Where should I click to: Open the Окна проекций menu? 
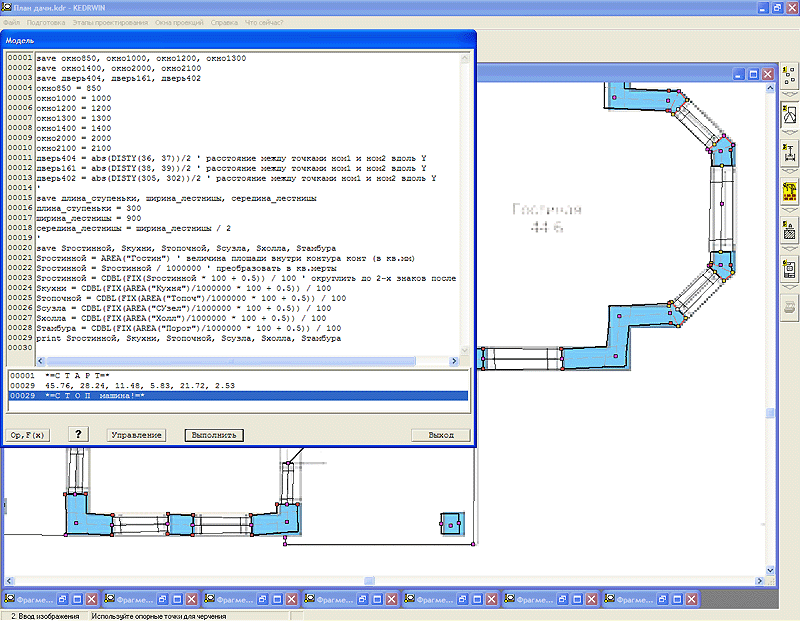pos(179,22)
